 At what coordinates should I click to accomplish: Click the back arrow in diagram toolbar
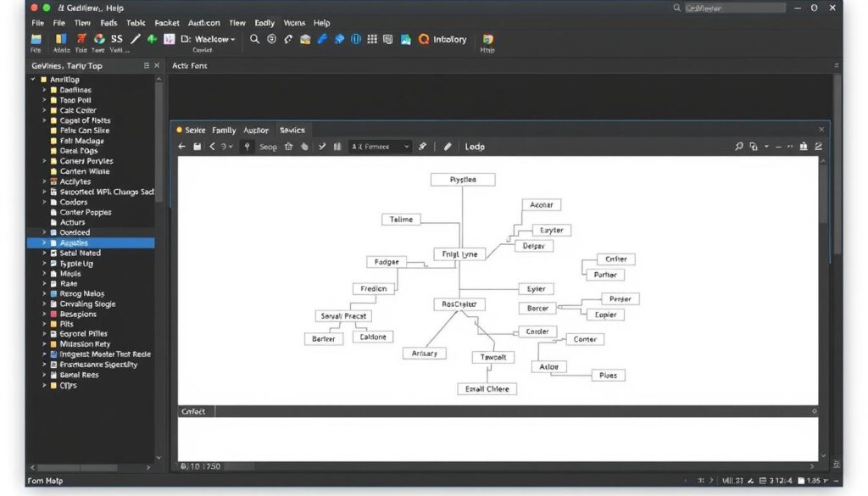pos(181,147)
